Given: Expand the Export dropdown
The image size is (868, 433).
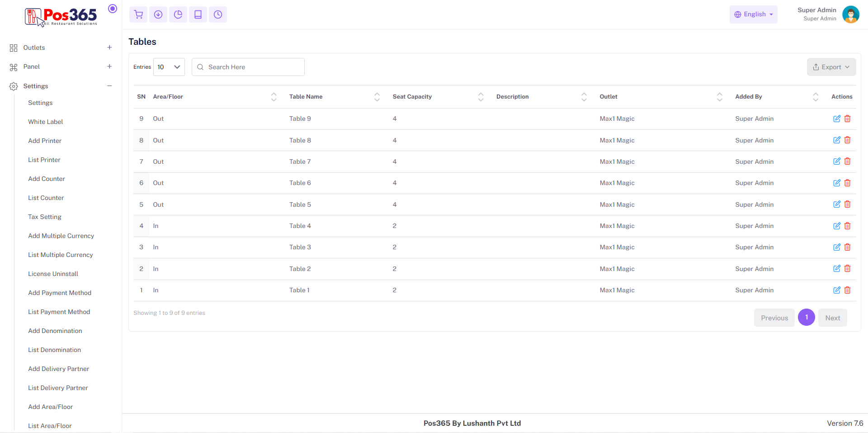Looking at the screenshot, I should pos(831,67).
